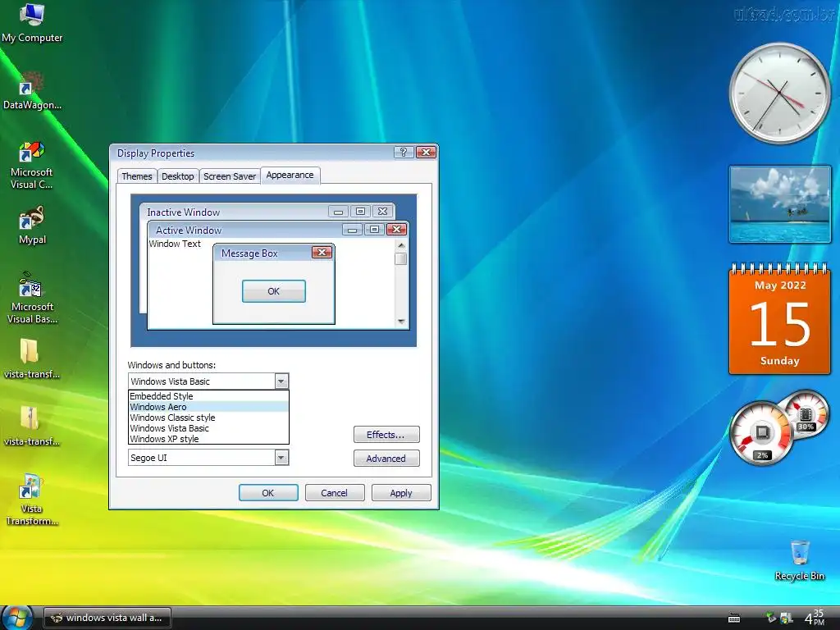Click the Inactive Window preview close button
Viewport: 840px width, 630px height.
coord(382,211)
